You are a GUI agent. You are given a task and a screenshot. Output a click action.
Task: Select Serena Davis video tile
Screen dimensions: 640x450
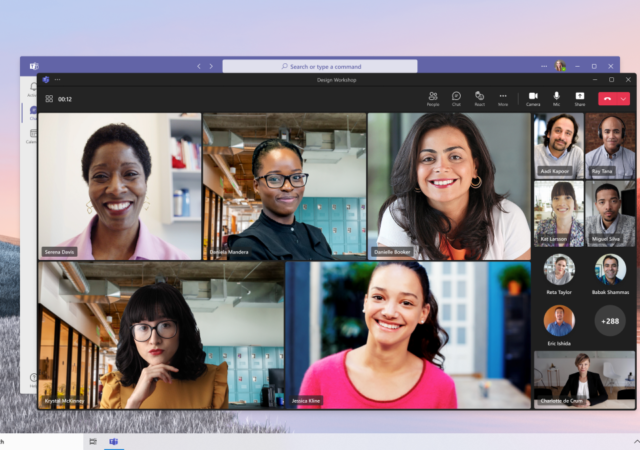click(120, 186)
